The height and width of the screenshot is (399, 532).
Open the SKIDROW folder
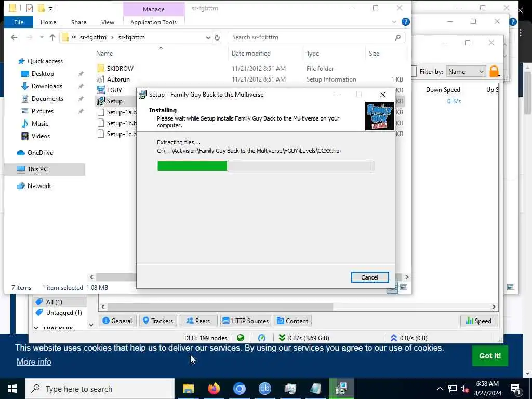point(120,68)
